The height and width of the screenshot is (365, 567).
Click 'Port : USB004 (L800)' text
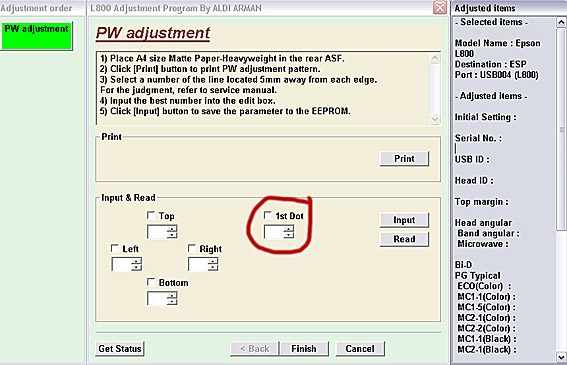(x=496, y=75)
